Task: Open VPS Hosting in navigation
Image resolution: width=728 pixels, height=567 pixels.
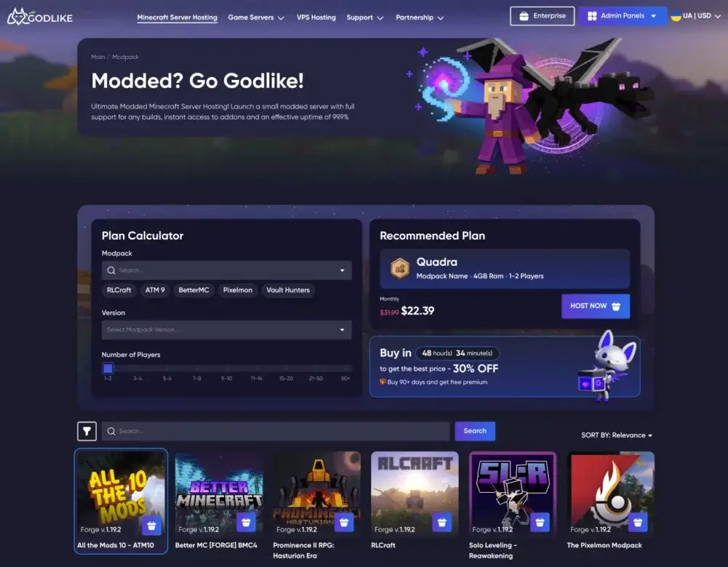Action: click(316, 17)
